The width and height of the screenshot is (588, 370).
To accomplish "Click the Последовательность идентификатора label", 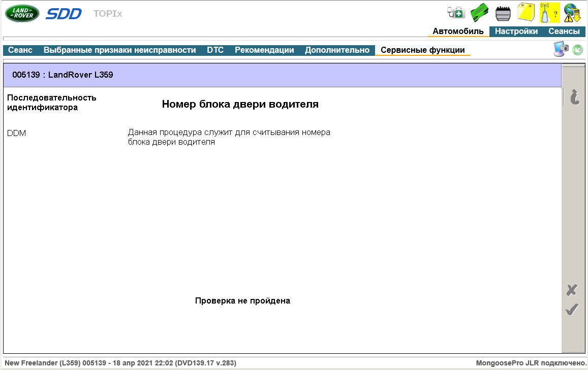I will (x=52, y=102).
